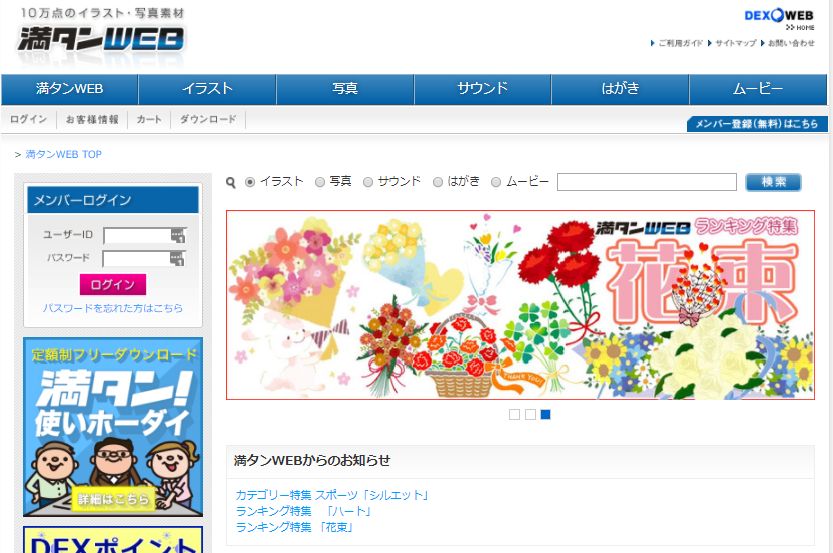Open the ムービー navigation tab
The image size is (833, 553).
(x=758, y=89)
